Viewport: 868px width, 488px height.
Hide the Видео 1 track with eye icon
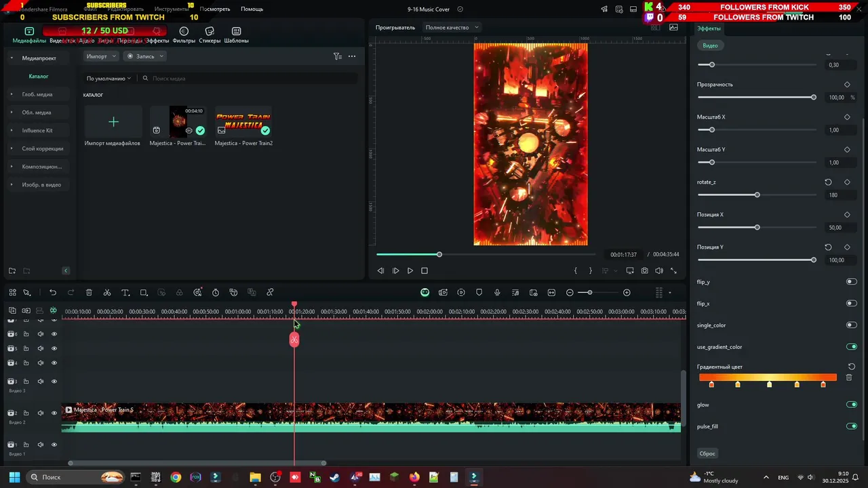54,445
